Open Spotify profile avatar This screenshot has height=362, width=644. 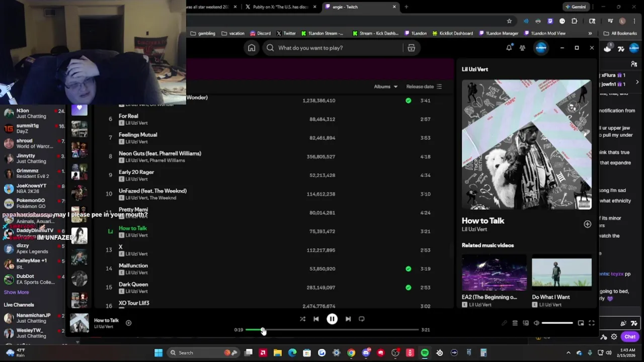(541, 48)
